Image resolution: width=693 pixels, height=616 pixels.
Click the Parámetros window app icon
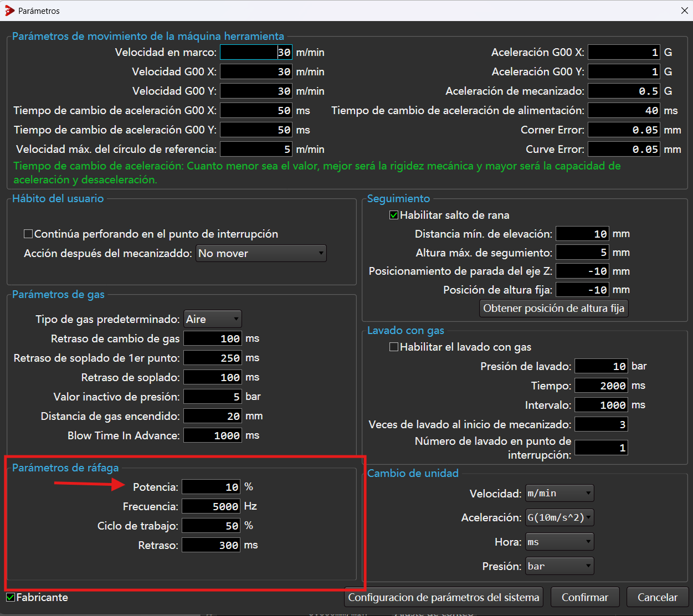[x=9, y=11]
